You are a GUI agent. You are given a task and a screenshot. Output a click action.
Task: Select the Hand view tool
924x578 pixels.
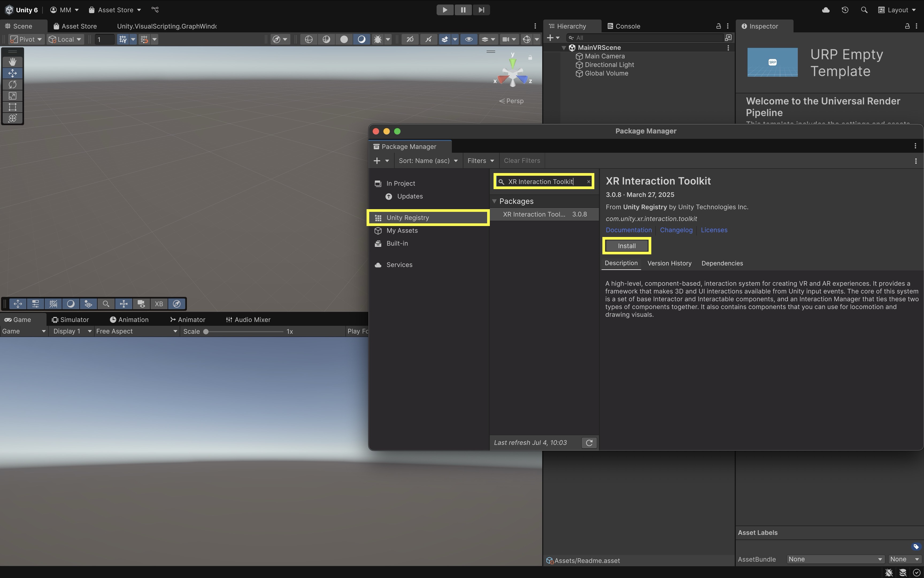tap(12, 62)
